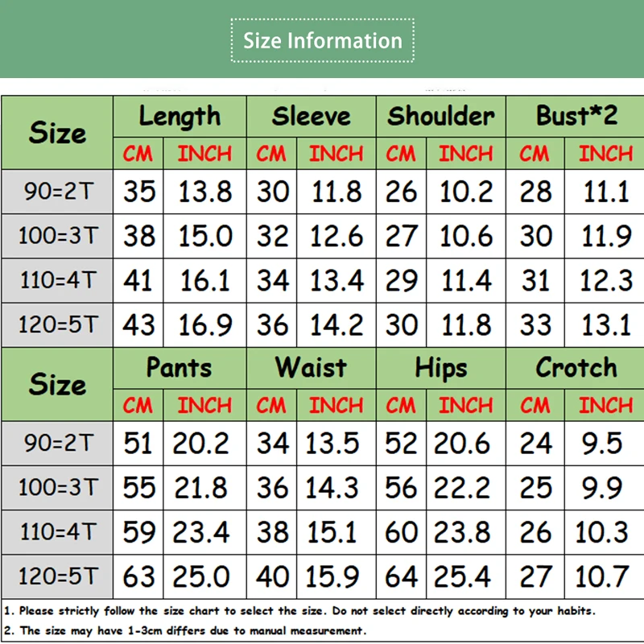Select the 16.9 inch length value

[x=204, y=325]
